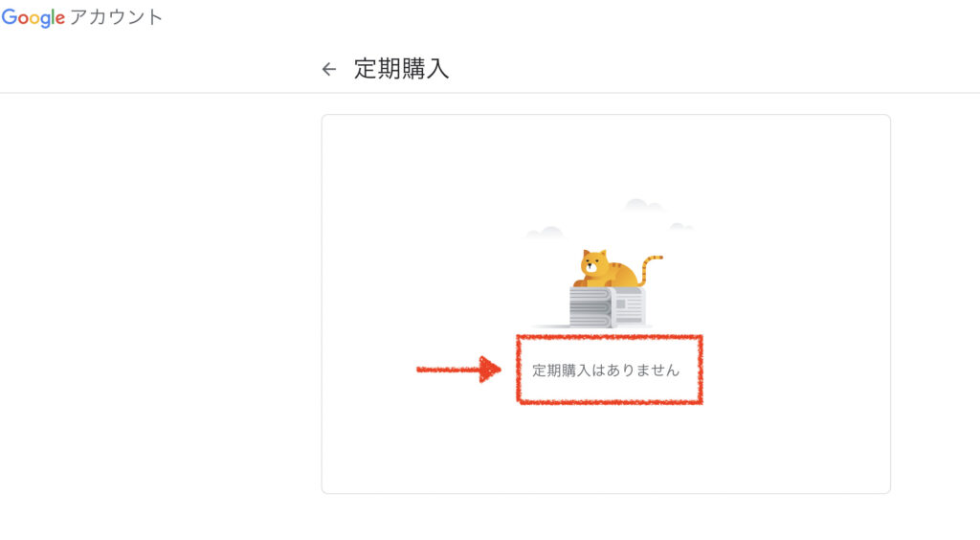Screen dimensions: 980x540
Task: Click the small cloud at far right
Action: tap(680, 226)
